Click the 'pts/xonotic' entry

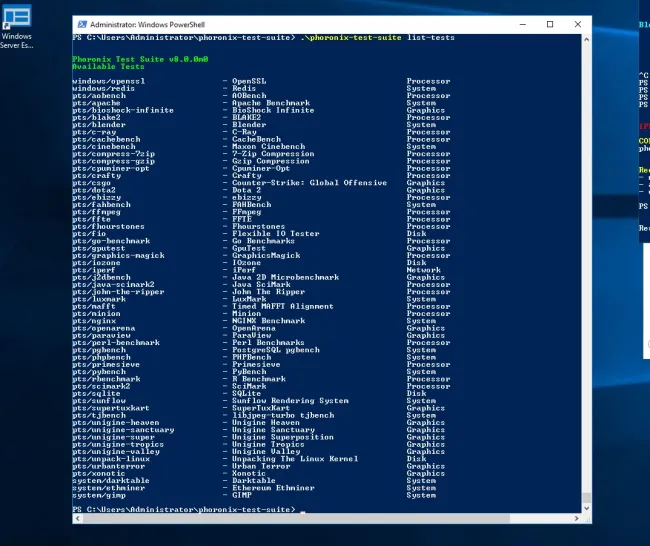tap(99, 473)
